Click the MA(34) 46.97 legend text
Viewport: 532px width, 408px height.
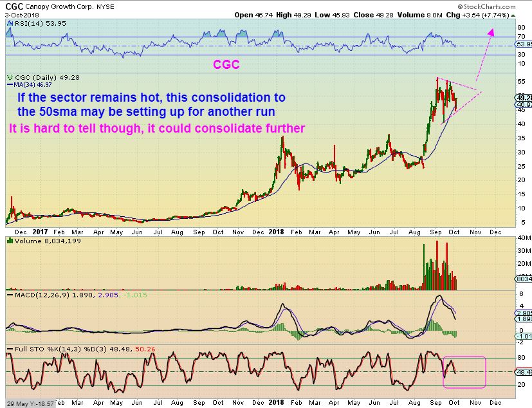click(33, 84)
